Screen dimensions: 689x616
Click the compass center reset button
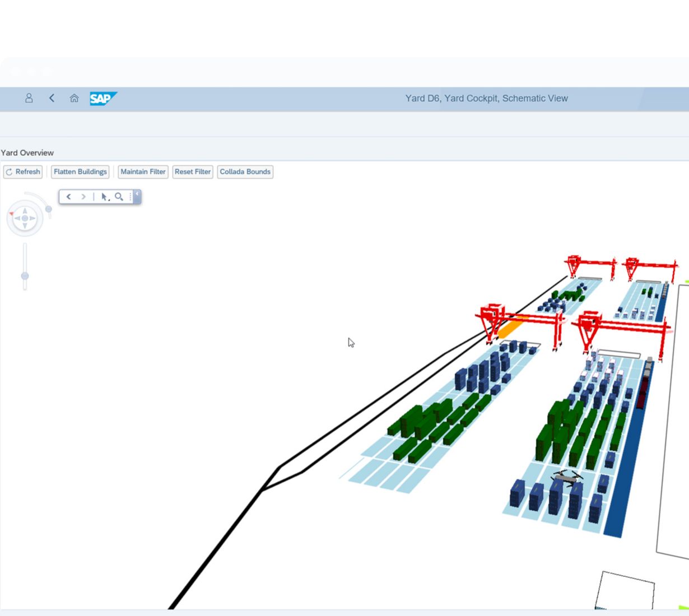[25, 218]
